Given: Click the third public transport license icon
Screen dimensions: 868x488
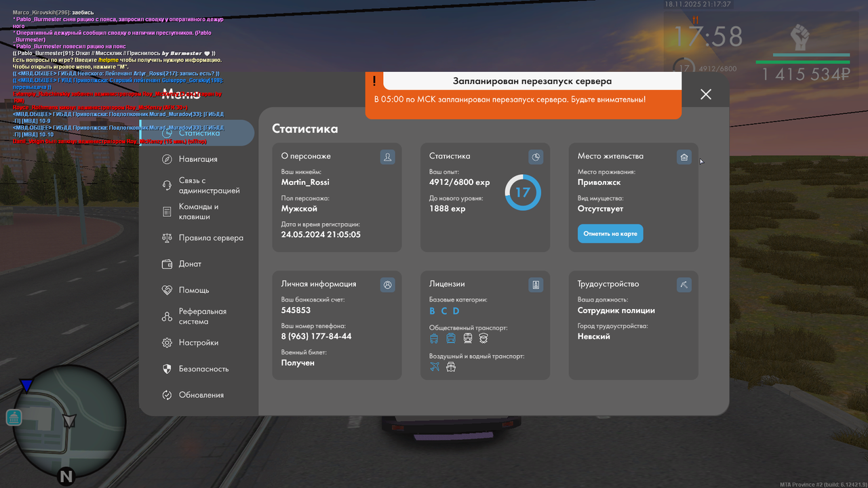Looking at the screenshot, I should tap(468, 338).
